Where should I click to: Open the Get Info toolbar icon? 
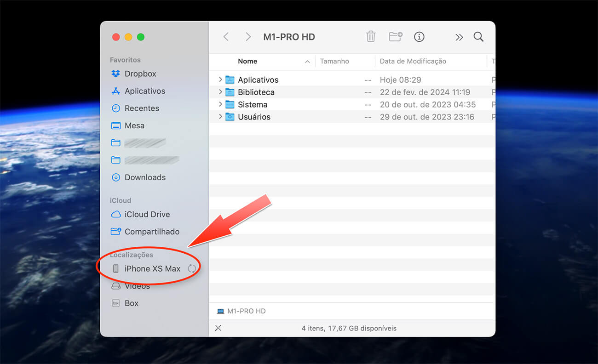(419, 37)
